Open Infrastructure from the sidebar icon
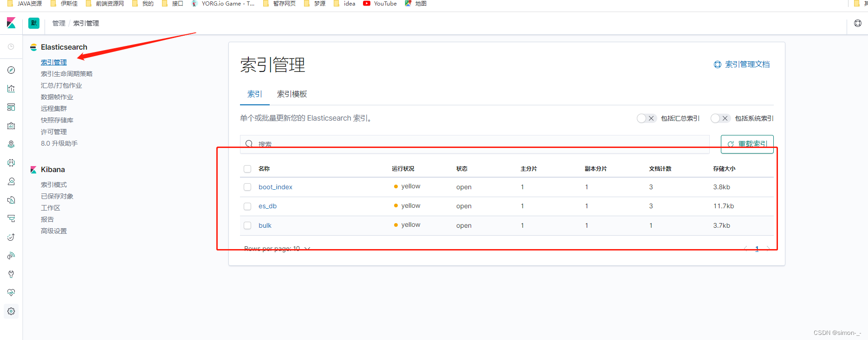868x340 pixels. (x=11, y=181)
